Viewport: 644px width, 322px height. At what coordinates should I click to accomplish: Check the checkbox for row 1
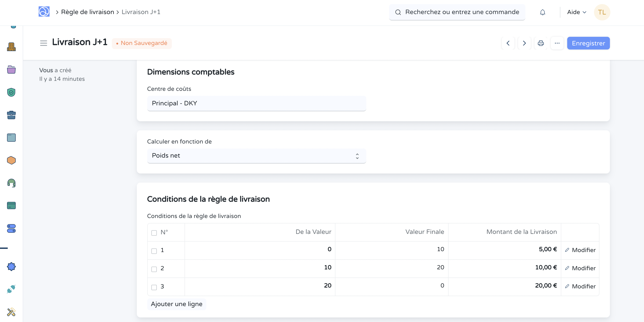[154, 251]
